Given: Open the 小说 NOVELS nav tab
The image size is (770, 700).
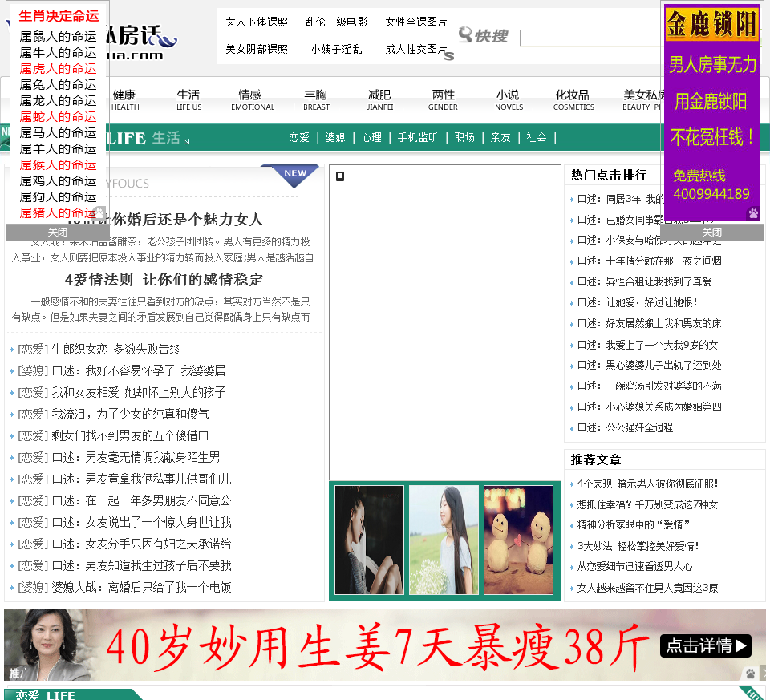Looking at the screenshot, I should tap(509, 99).
